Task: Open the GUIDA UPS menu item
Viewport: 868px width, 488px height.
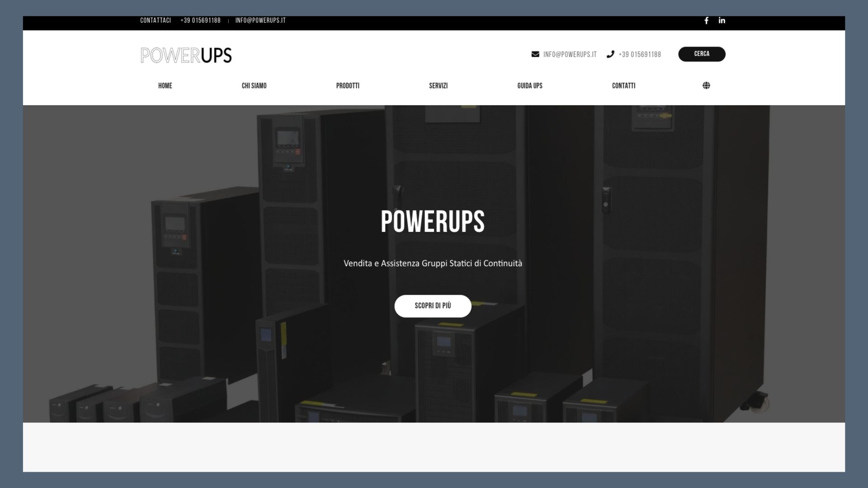Action: click(530, 85)
